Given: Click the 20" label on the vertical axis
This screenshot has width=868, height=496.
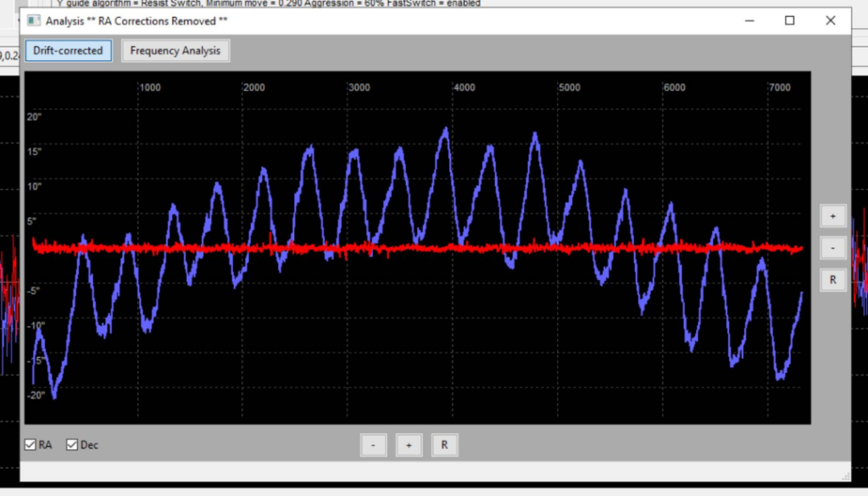Looking at the screenshot, I should point(35,117).
